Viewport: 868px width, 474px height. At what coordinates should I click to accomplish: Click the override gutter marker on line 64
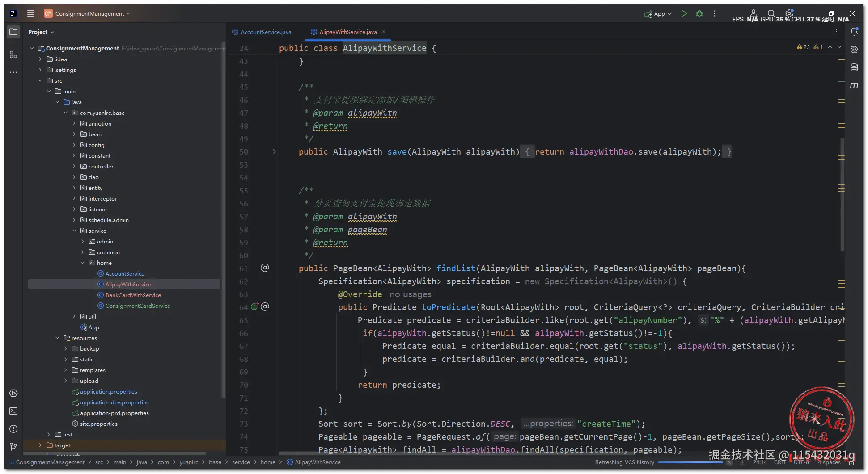point(255,306)
